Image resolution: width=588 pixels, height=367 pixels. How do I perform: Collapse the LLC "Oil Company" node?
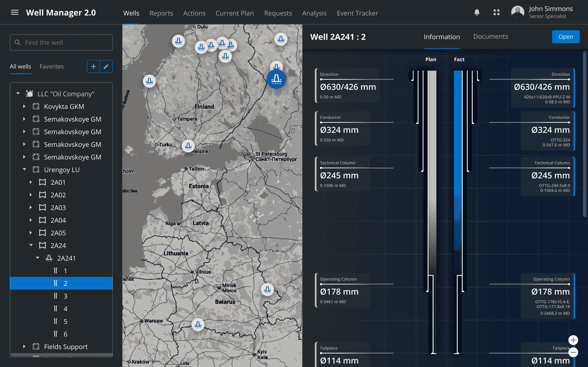pyautogui.click(x=18, y=94)
